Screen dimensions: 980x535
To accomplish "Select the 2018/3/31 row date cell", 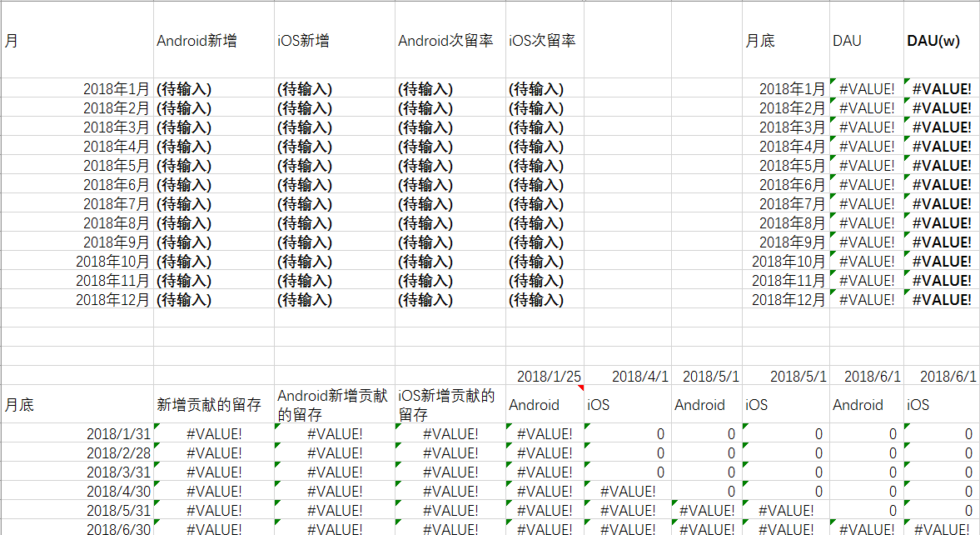I will point(77,472).
